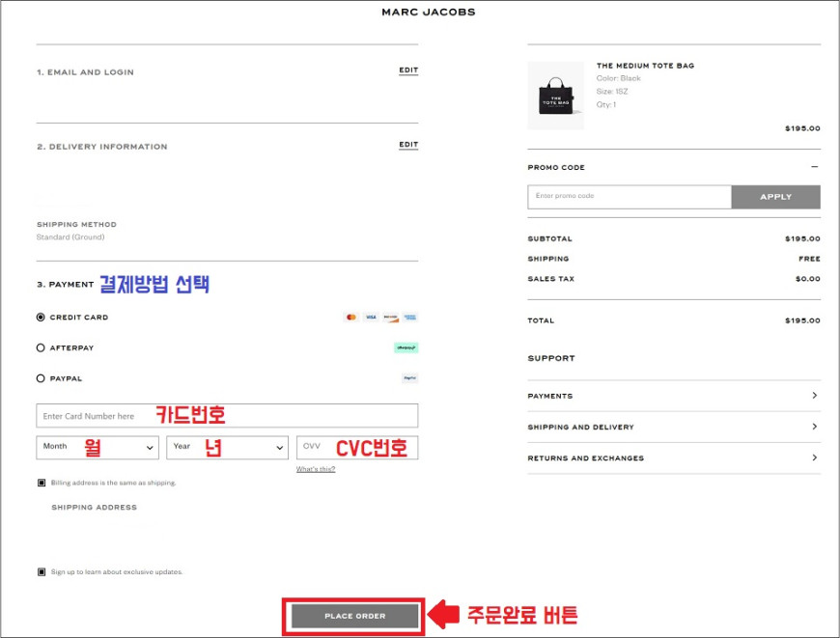Click the Discover card icon
840x638 pixels.
pos(390,318)
